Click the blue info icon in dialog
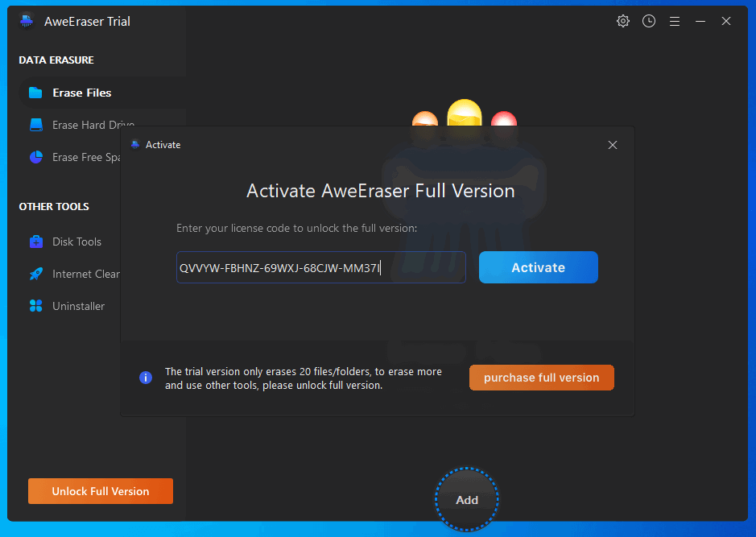This screenshot has width=756, height=537. pos(146,378)
